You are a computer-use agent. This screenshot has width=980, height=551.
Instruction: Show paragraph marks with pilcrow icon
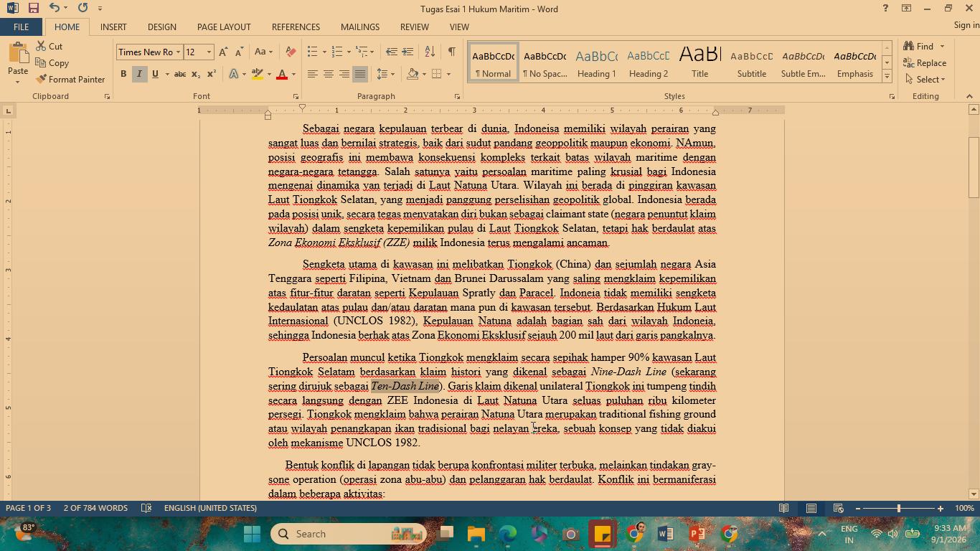point(451,52)
